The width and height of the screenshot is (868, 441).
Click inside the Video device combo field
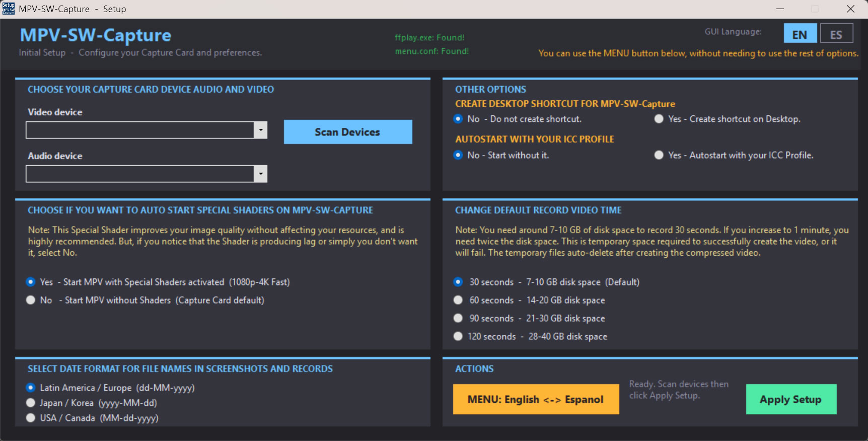point(140,130)
